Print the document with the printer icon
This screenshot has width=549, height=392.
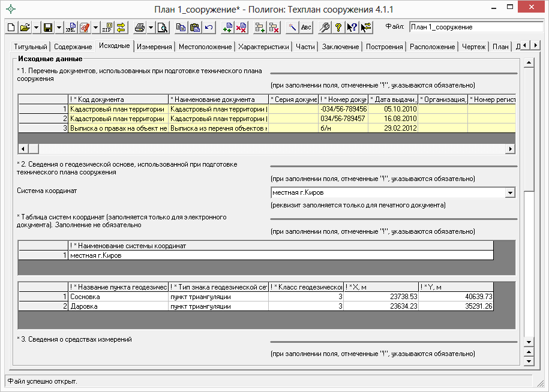coord(140,28)
